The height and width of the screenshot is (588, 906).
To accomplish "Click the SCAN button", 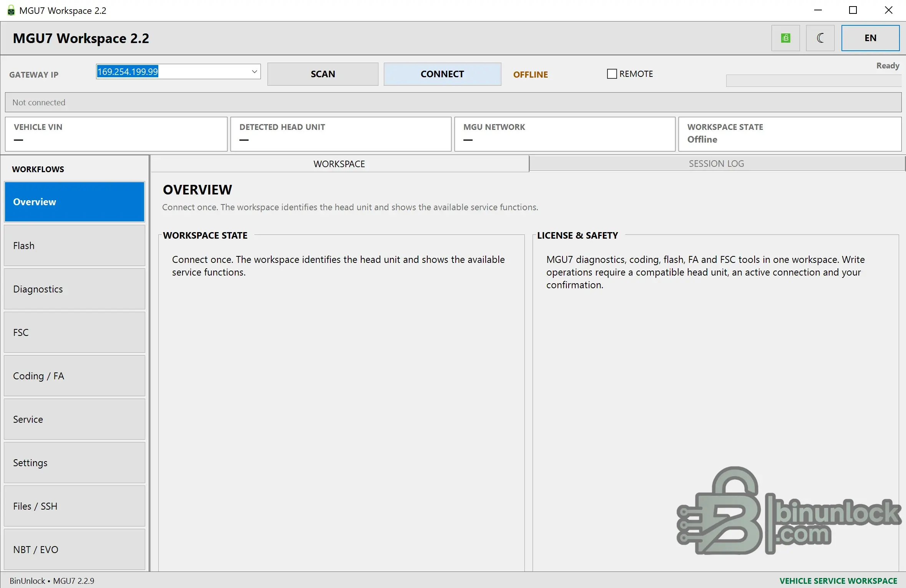I will (323, 74).
